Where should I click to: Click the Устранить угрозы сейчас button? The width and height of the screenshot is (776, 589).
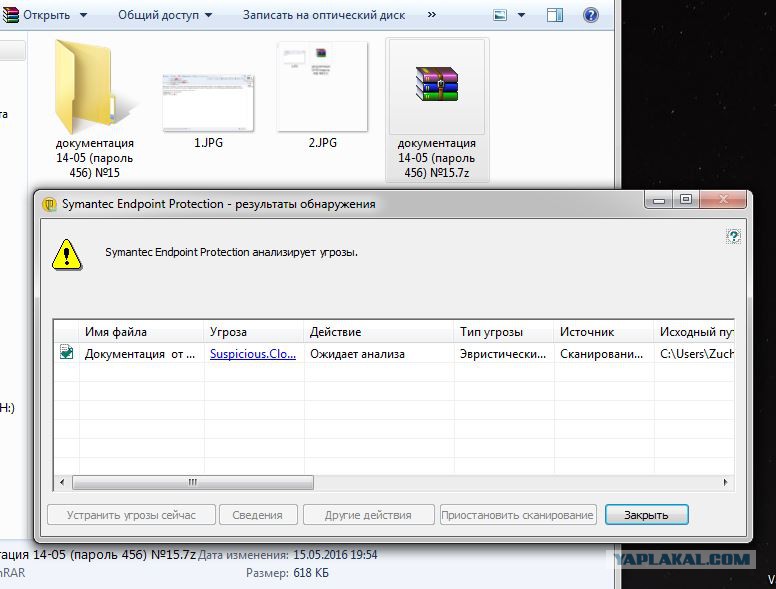(131, 515)
